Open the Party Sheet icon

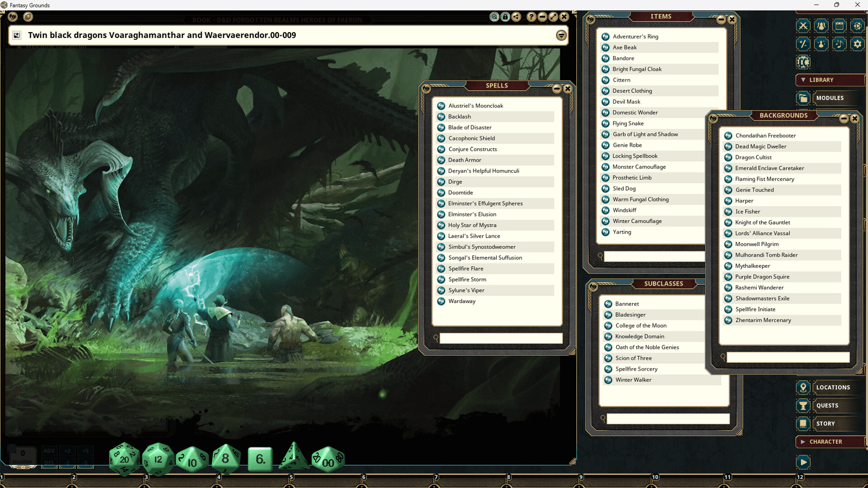[821, 26]
